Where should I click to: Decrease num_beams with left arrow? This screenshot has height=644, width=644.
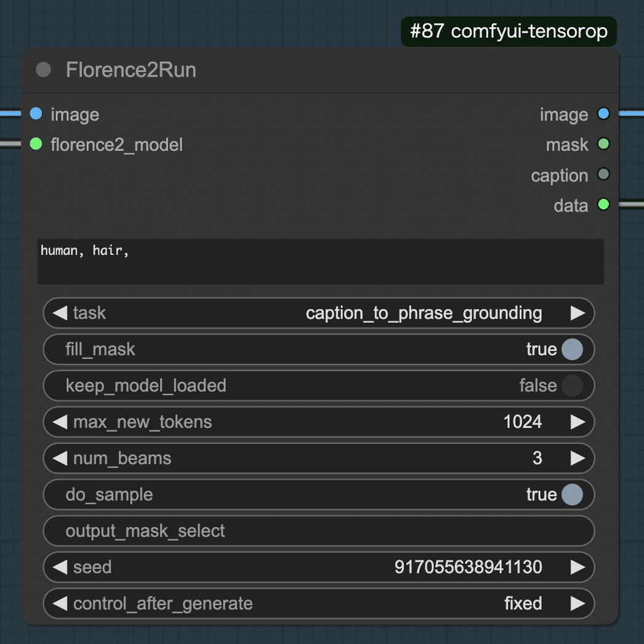coord(60,459)
